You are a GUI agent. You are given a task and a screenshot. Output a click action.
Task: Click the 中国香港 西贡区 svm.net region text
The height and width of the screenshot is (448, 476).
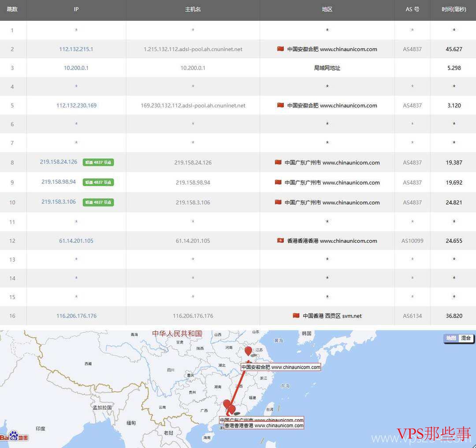tap(332, 316)
